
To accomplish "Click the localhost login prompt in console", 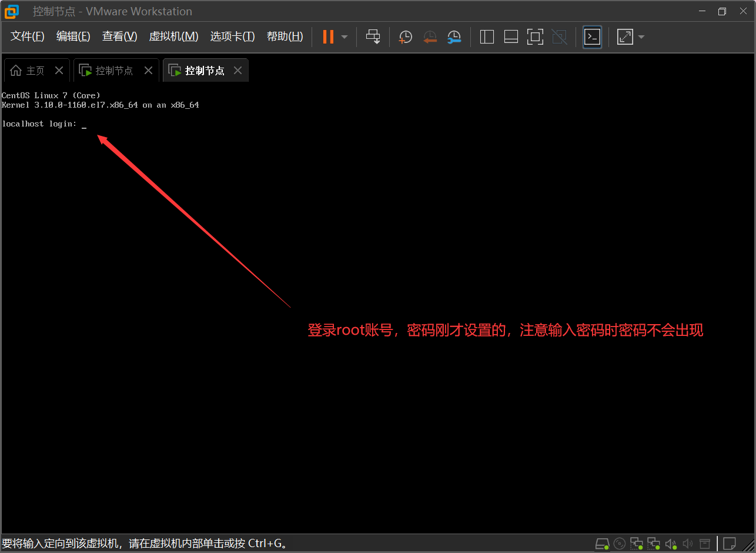I will 39,124.
